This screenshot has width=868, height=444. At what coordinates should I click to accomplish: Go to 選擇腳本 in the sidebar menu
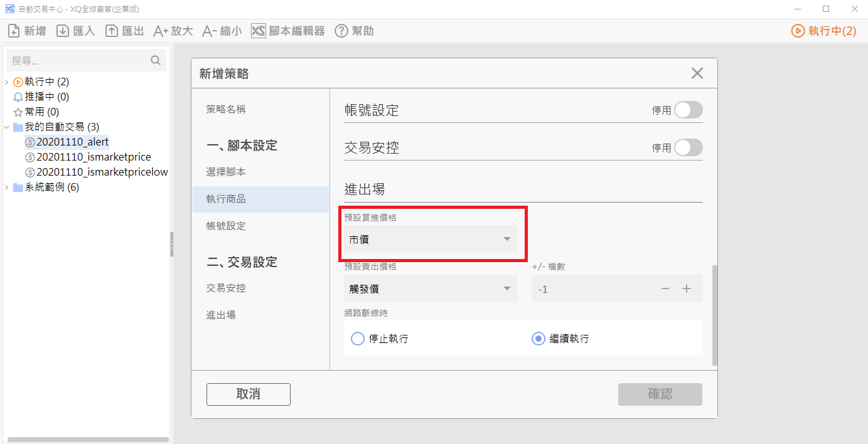pos(226,172)
